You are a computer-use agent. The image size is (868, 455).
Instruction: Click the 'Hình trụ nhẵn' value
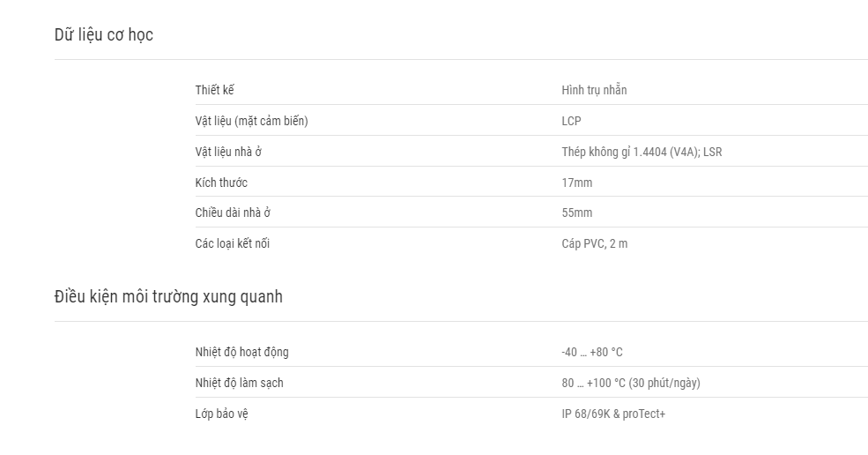(x=594, y=90)
